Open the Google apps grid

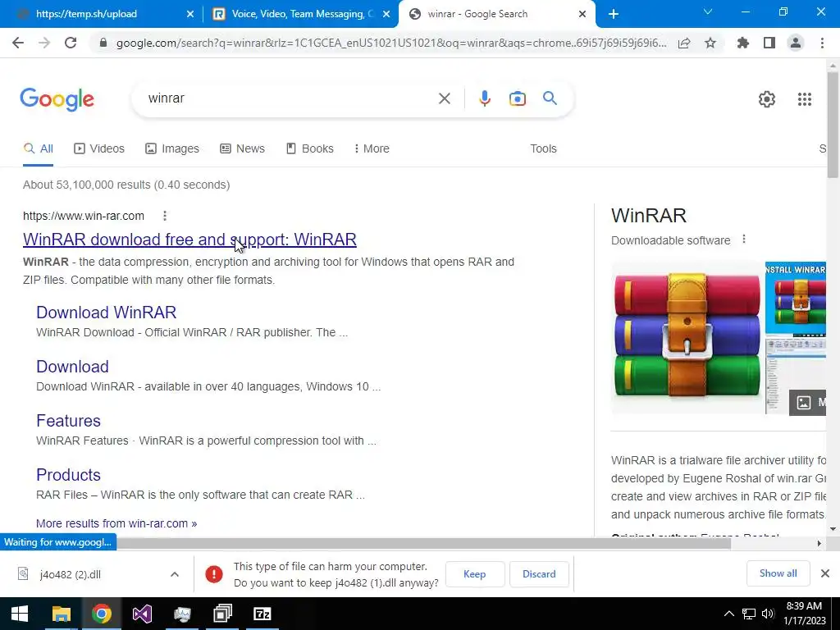[805, 99]
